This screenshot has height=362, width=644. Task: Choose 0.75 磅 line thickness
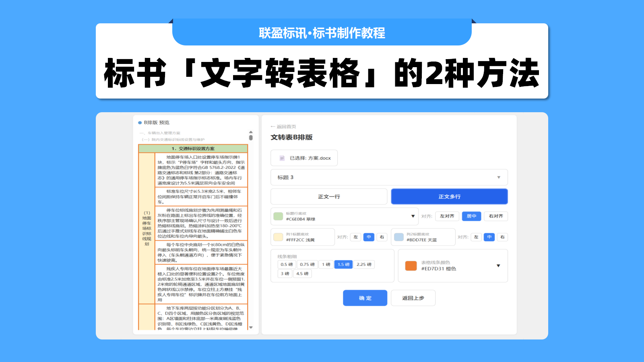coord(307,264)
